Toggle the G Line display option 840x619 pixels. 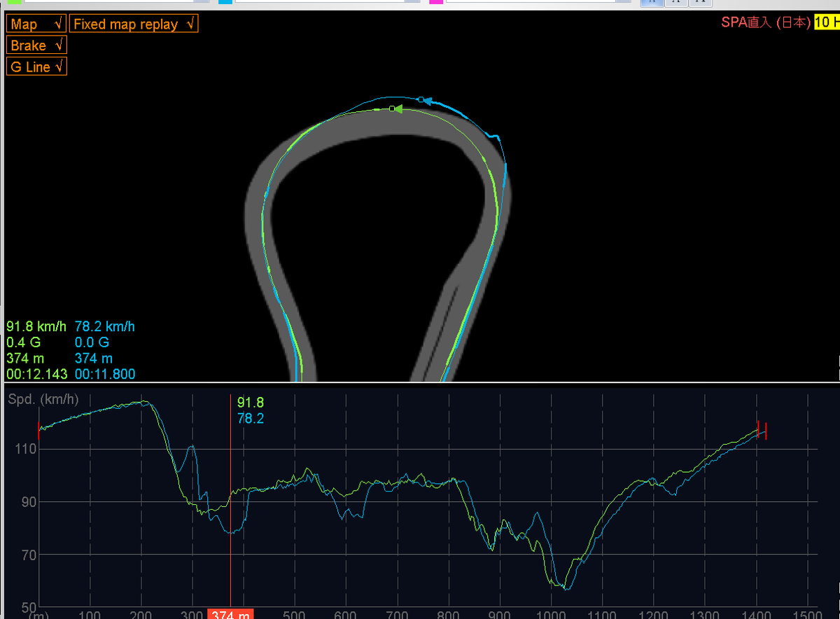point(37,67)
